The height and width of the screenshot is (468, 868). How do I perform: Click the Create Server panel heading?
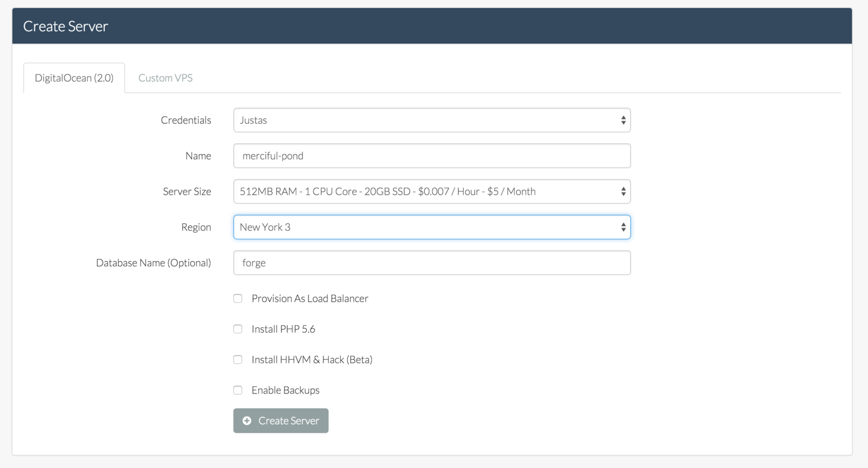point(66,26)
